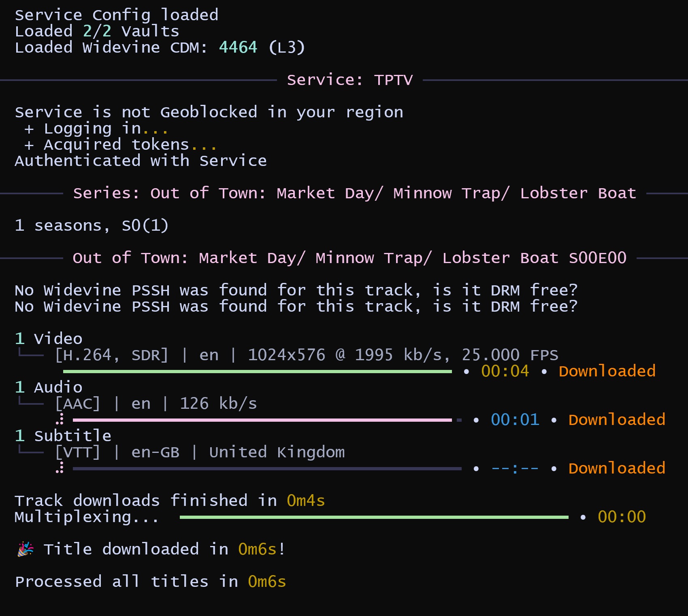This screenshot has height=616, width=688.
Task: Select the AAC audio track line
Action: (156, 404)
